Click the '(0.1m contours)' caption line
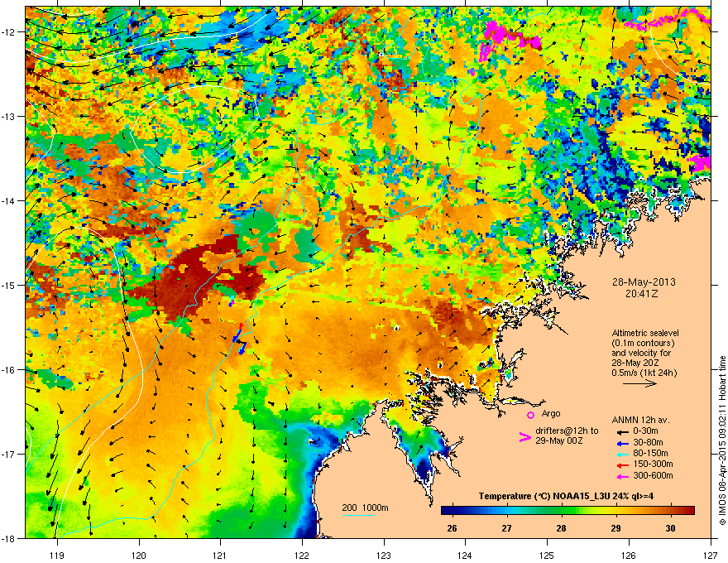 click(x=643, y=344)
